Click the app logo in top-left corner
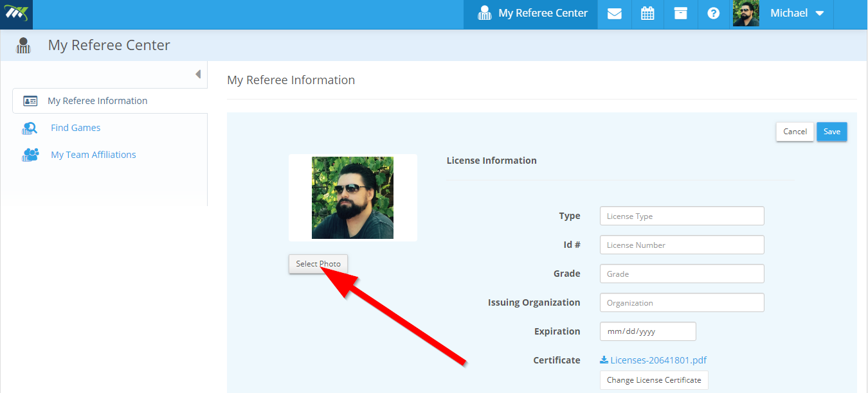Screen dimensions: 868x393 (x=16, y=14)
